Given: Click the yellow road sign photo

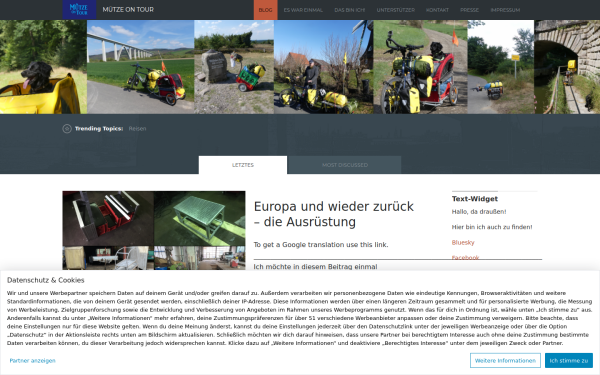Looking at the screenshot, I should [501, 67].
